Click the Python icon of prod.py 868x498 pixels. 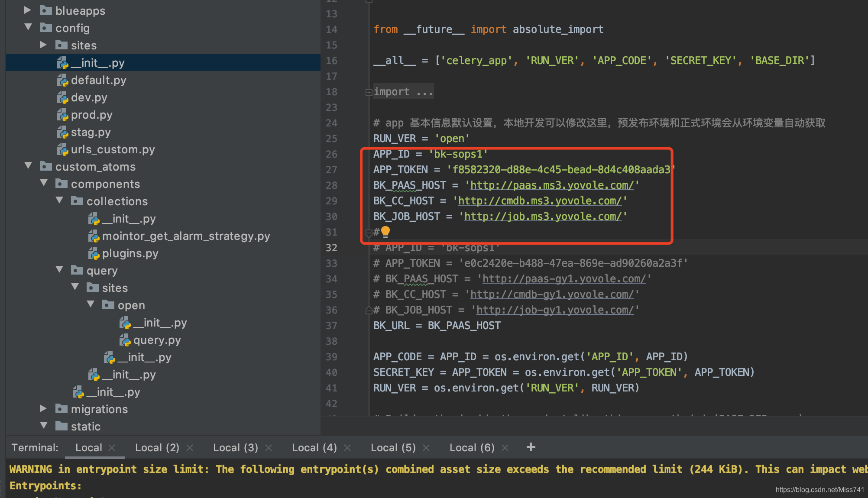[63, 115]
